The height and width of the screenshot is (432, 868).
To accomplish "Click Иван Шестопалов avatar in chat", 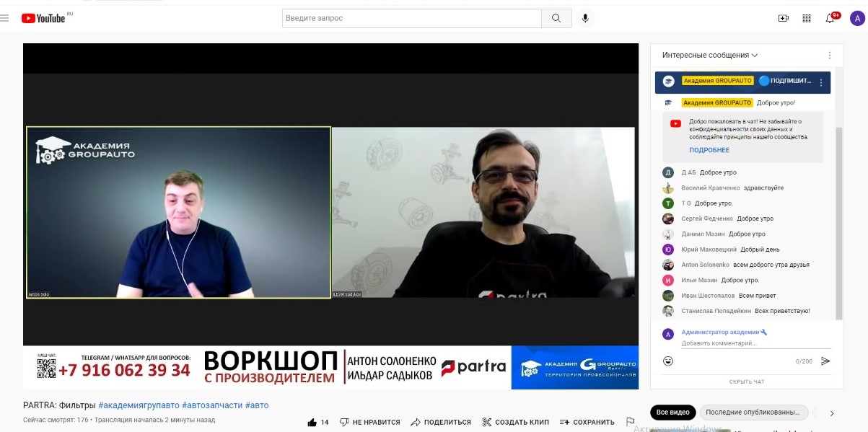I will click(668, 296).
